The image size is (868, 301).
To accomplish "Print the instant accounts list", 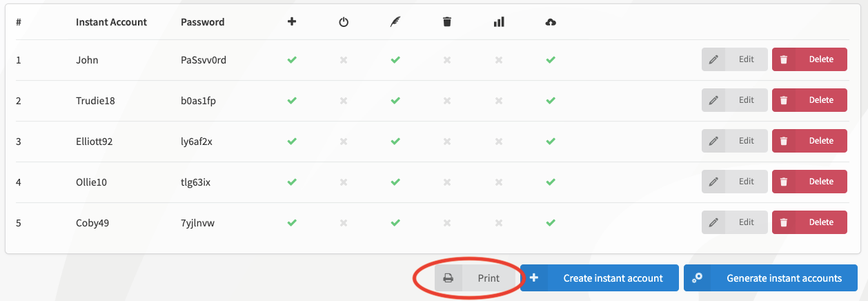I will [x=476, y=279].
